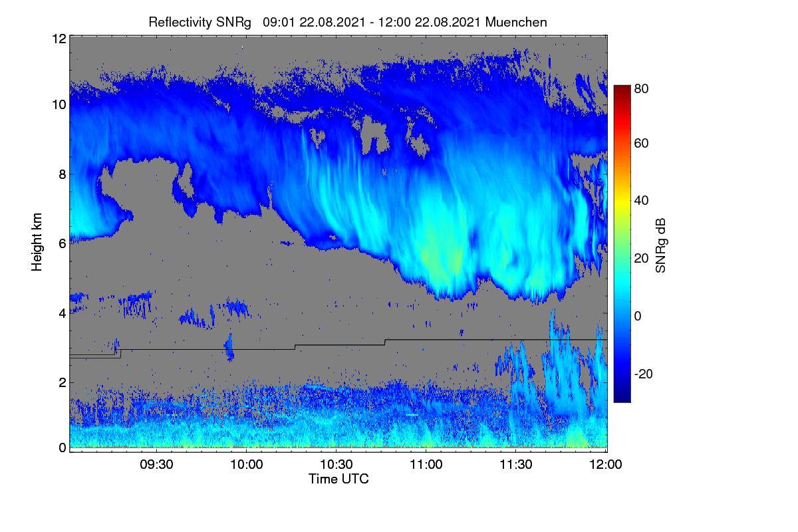The height and width of the screenshot is (532, 798).
Task: Click the yellow band on the colorbar near 40
Action: pyautogui.click(x=622, y=200)
